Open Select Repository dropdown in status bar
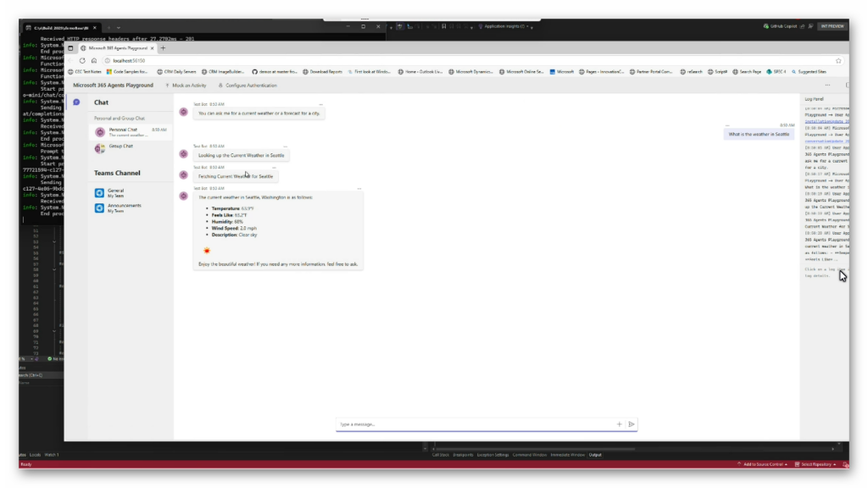Screen dimensions: 868x488 815,464
